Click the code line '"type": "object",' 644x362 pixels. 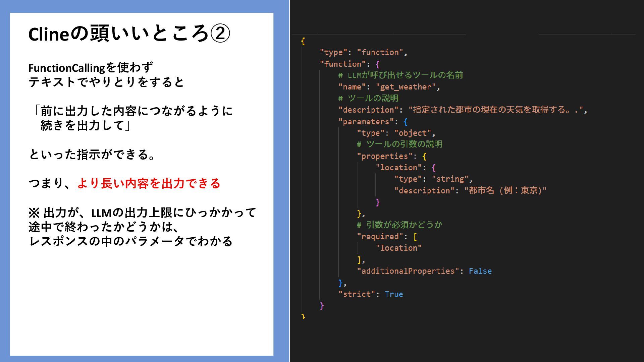tap(396, 133)
